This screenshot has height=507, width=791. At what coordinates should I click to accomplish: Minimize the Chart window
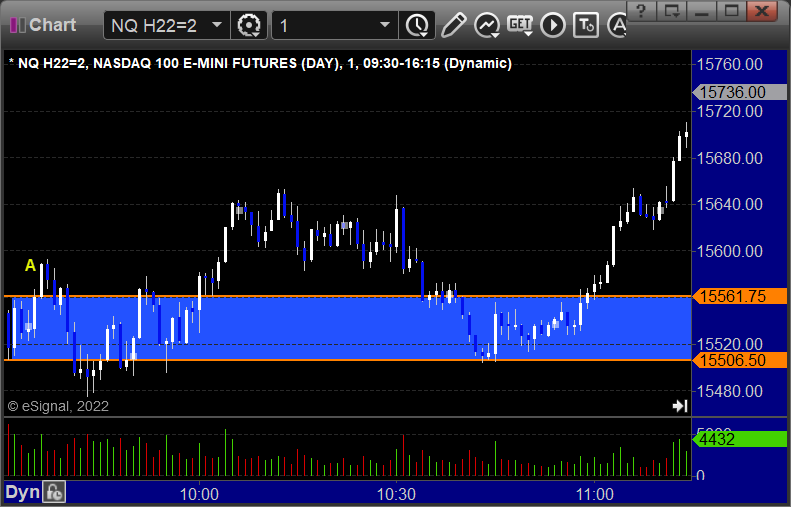702,11
